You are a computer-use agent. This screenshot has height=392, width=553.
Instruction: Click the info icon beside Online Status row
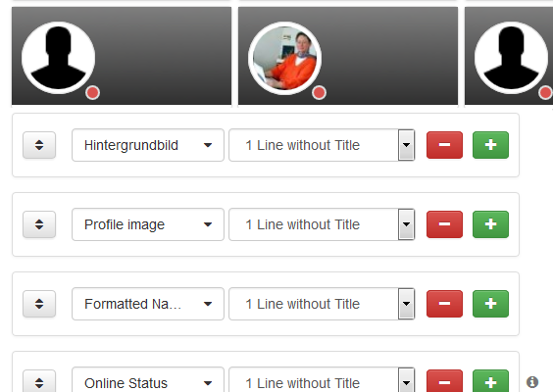532,382
